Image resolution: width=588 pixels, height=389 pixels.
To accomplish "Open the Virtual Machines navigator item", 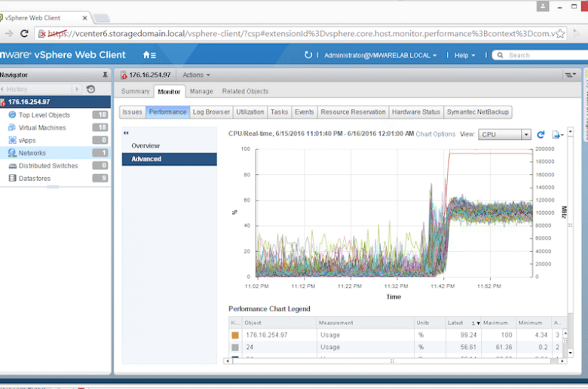I will (x=55, y=127).
